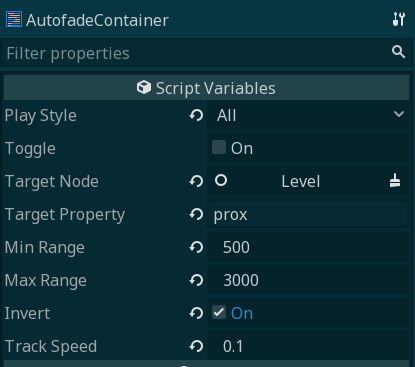
Task: Open the inspector tools options icon
Action: [x=399, y=19]
